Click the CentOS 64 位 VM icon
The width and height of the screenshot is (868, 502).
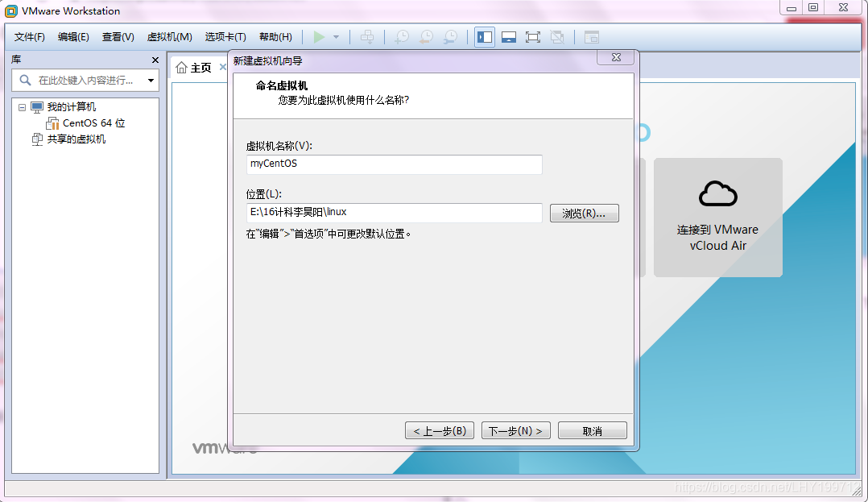(52, 123)
